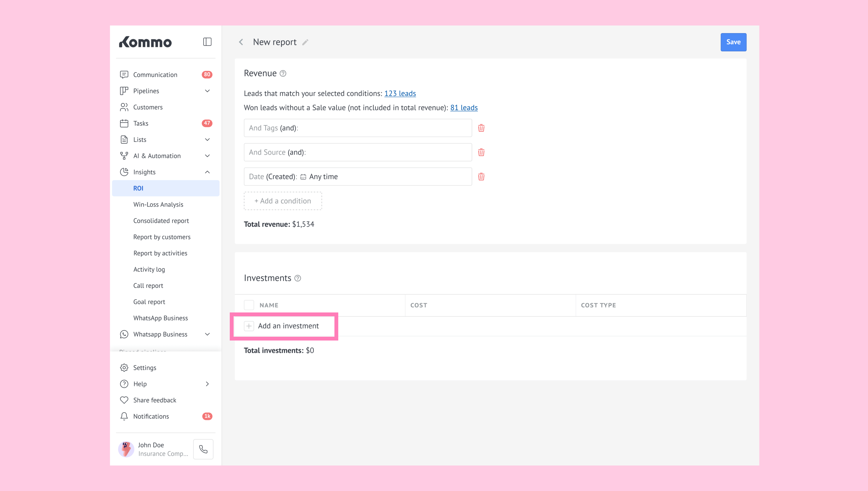The height and width of the screenshot is (491, 868).
Task: Open the phone dialer icon near John Doe
Action: click(203, 449)
